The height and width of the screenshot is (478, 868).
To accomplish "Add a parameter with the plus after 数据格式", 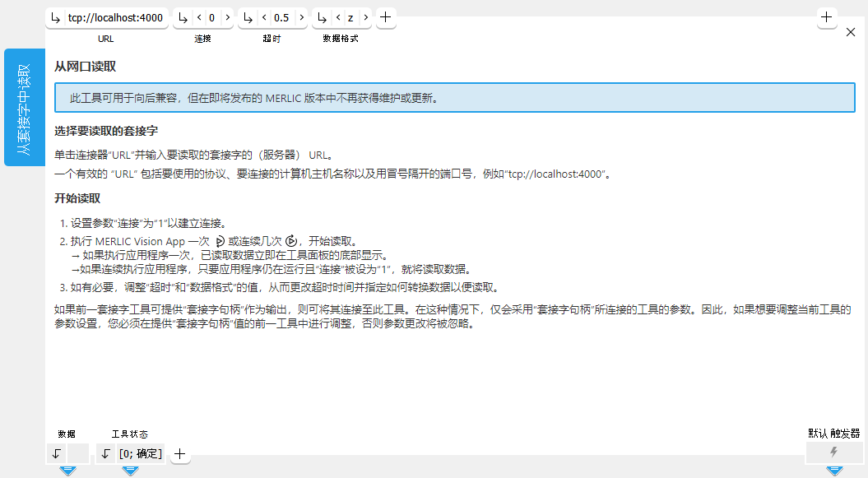I will point(385,17).
